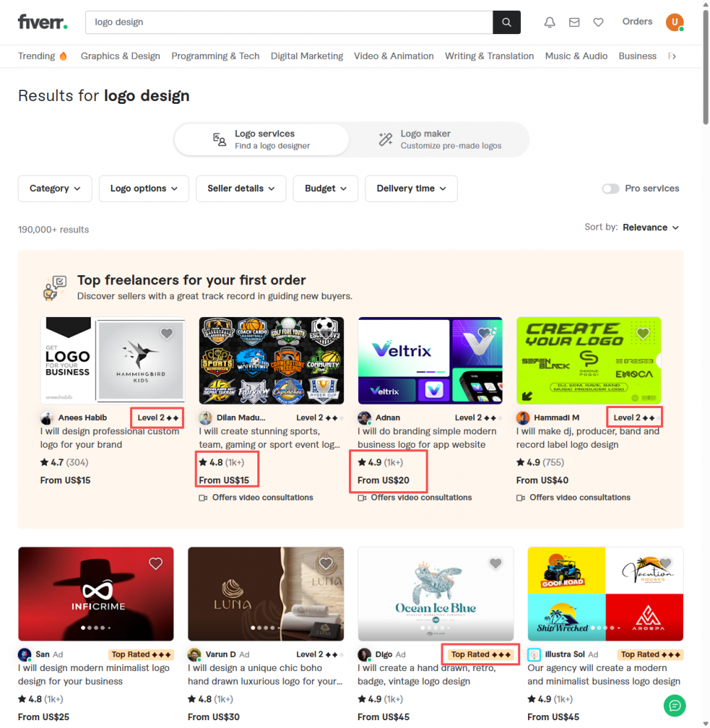The height and width of the screenshot is (728, 710).
Task: Open Music & Audio category
Action: tap(576, 56)
